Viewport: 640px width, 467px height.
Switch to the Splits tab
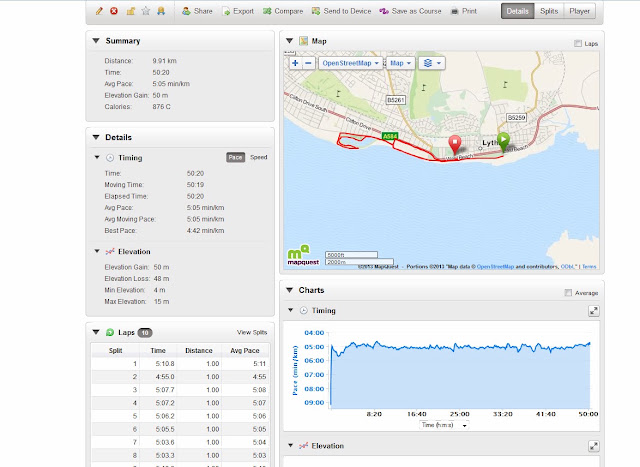549,11
